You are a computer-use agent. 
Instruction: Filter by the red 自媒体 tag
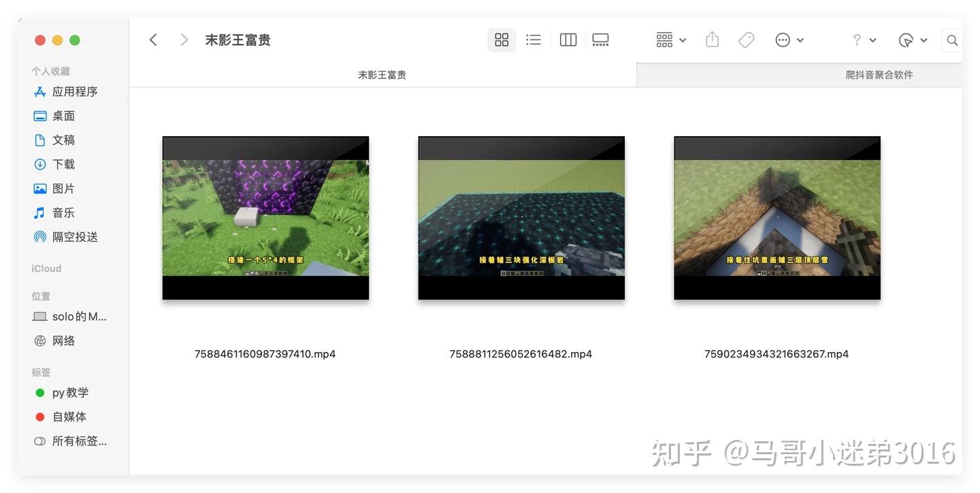(x=70, y=417)
